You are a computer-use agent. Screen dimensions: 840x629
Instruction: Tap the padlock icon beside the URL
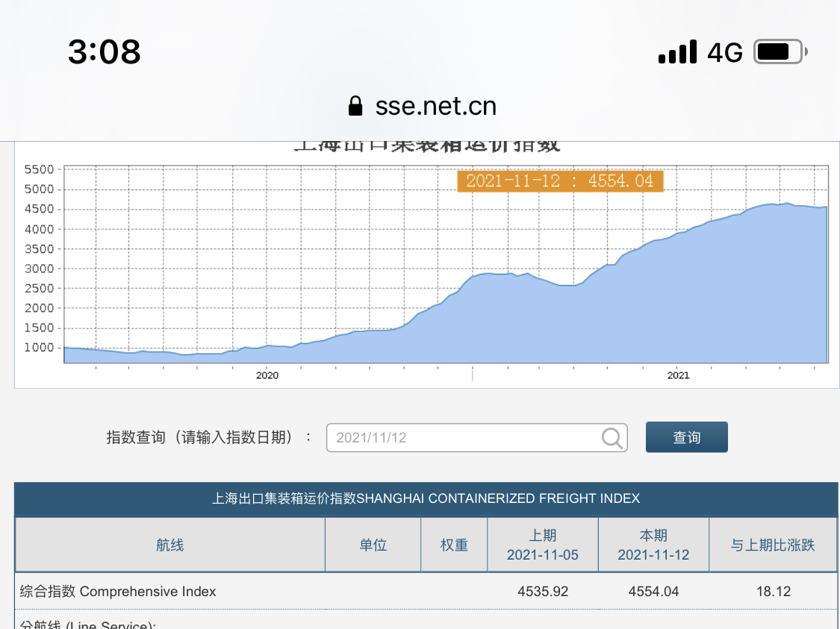[x=355, y=106]
